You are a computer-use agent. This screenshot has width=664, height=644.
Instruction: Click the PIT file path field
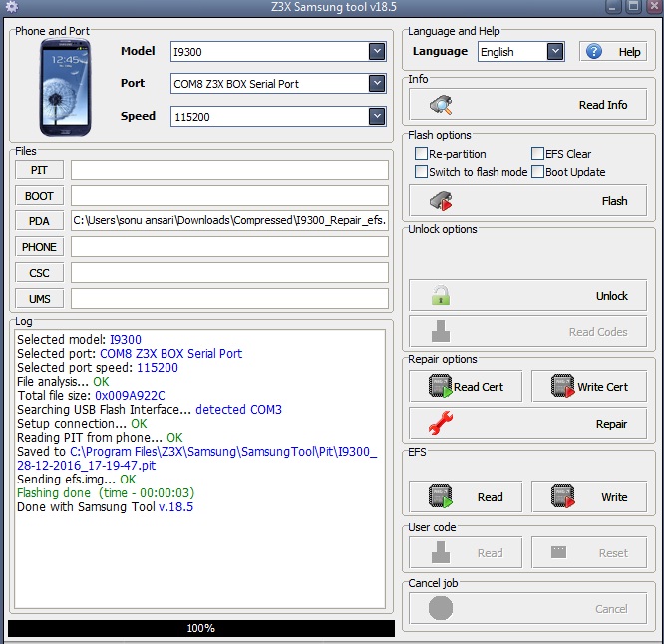[229, 170]
